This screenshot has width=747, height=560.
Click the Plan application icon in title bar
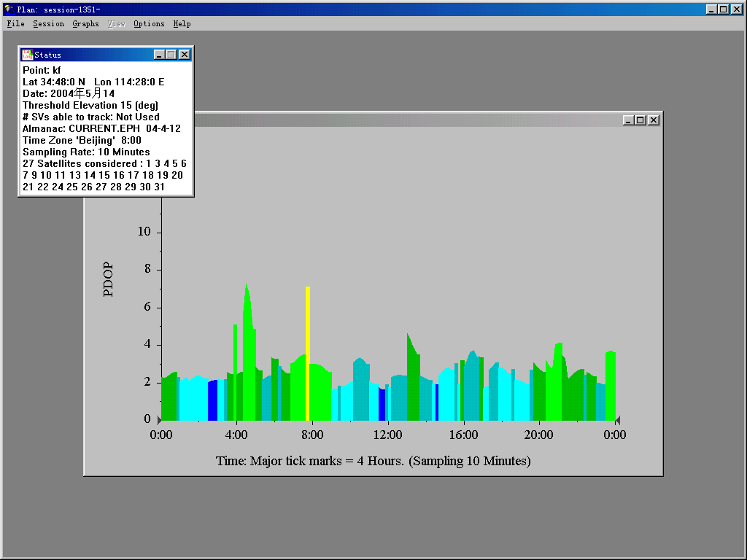[9, 9]
